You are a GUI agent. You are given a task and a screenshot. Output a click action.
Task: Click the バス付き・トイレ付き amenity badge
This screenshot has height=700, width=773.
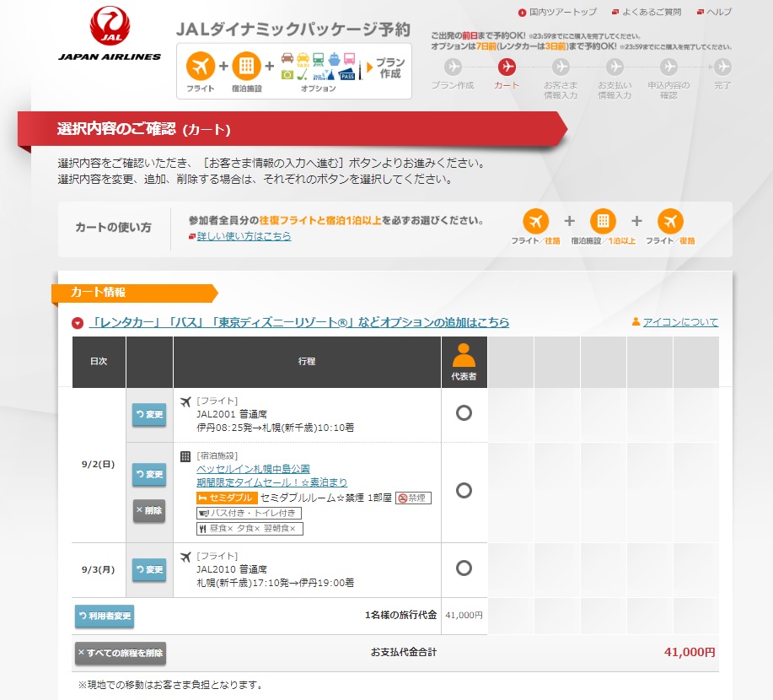[x=249, y=514]
